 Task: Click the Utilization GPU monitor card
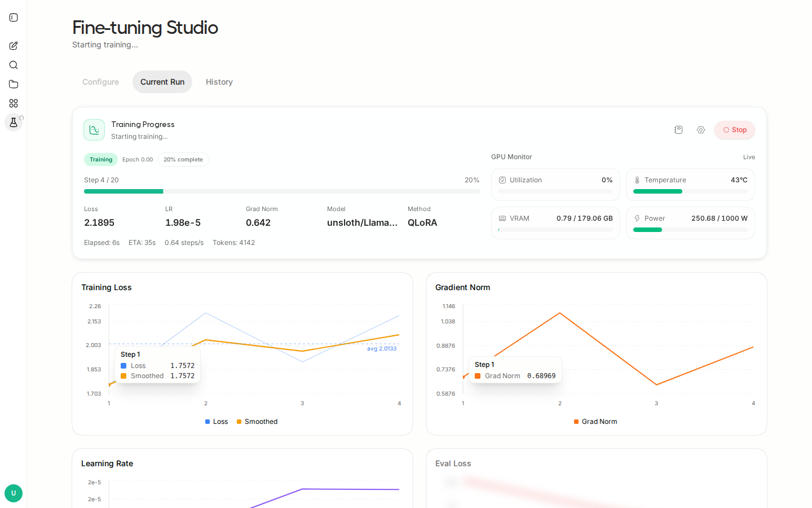tap(555, 185)
